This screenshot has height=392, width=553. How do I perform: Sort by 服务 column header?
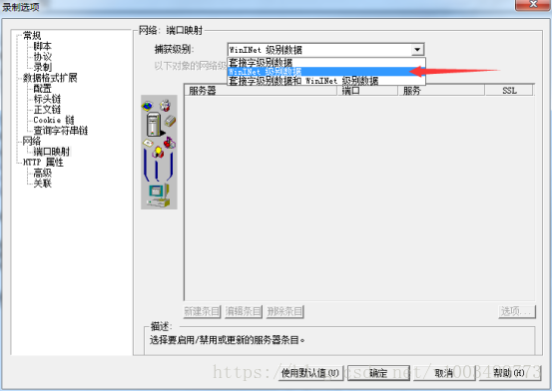tap(441, 91)
